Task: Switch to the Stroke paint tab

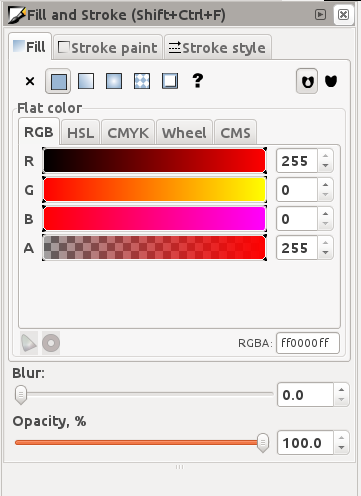Action: pos(108,48)
